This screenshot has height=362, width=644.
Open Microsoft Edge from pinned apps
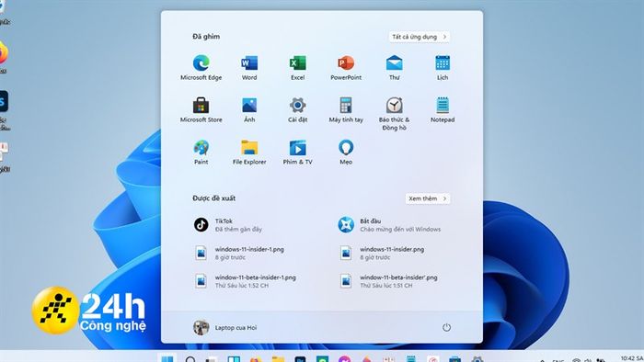point(201,68)
